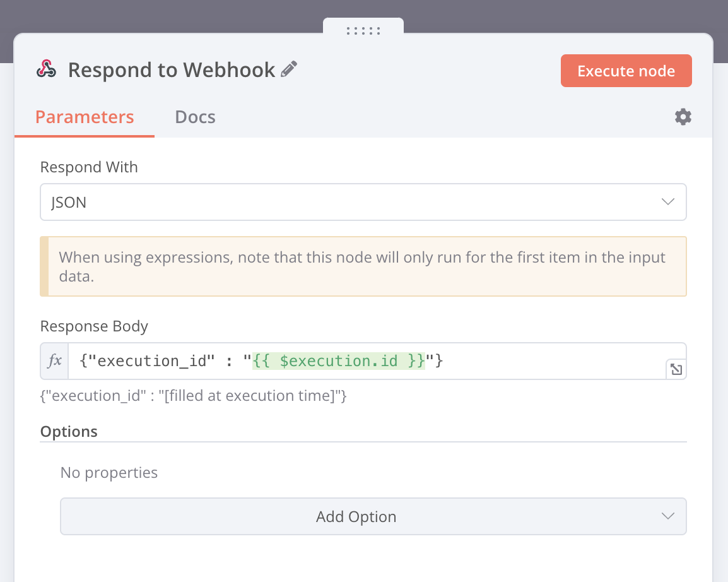Viewport: 728px width, 582px height.
Task: Expand the Add Option dropdown
Action: tap(356, 516)
